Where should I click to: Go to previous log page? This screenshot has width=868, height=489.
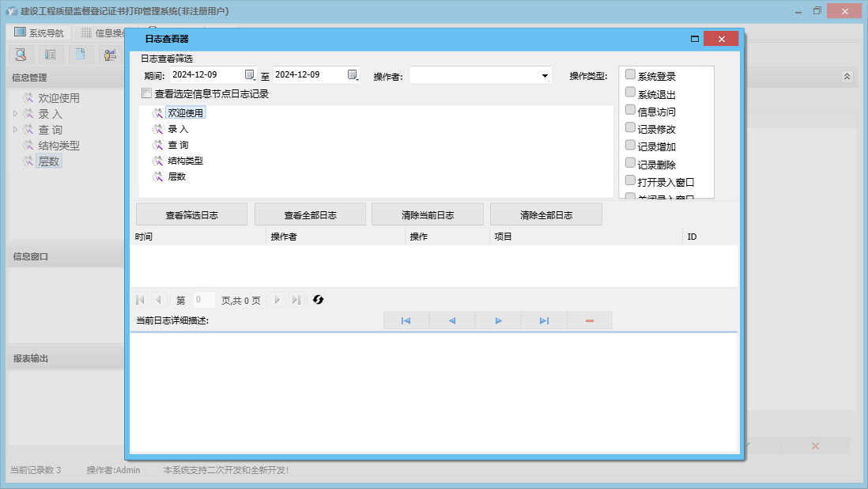point(158,300)
